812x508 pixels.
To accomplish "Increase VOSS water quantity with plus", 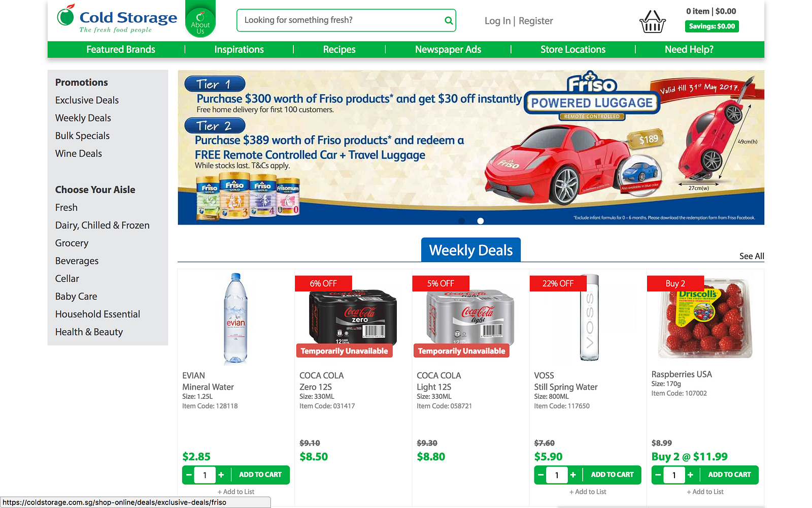I will click(573, 475).
